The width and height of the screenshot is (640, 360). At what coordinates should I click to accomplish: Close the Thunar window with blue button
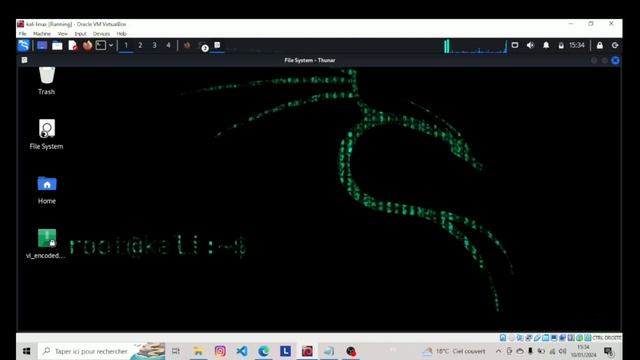click(x=615, y=60)
